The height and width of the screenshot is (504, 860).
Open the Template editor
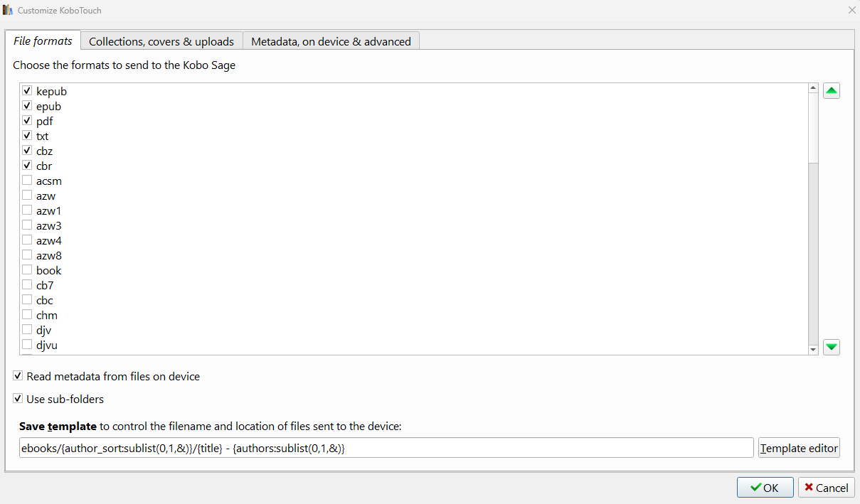click(x=799, y=448)
